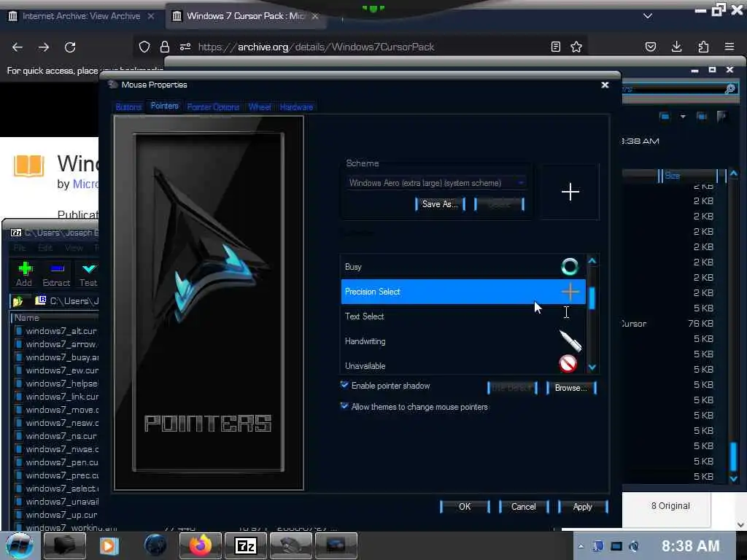Select the Handwriting pointer row

click(463, 341)
